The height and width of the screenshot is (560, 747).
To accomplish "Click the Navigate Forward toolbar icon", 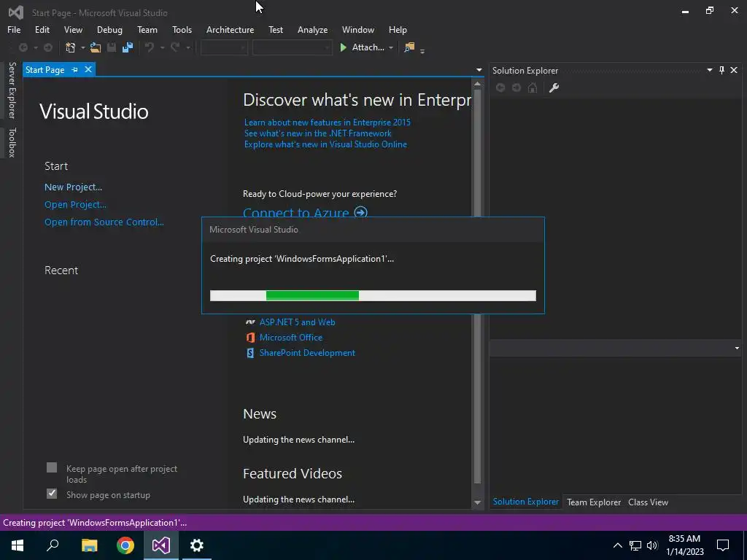I will click(x=48, y=47).
